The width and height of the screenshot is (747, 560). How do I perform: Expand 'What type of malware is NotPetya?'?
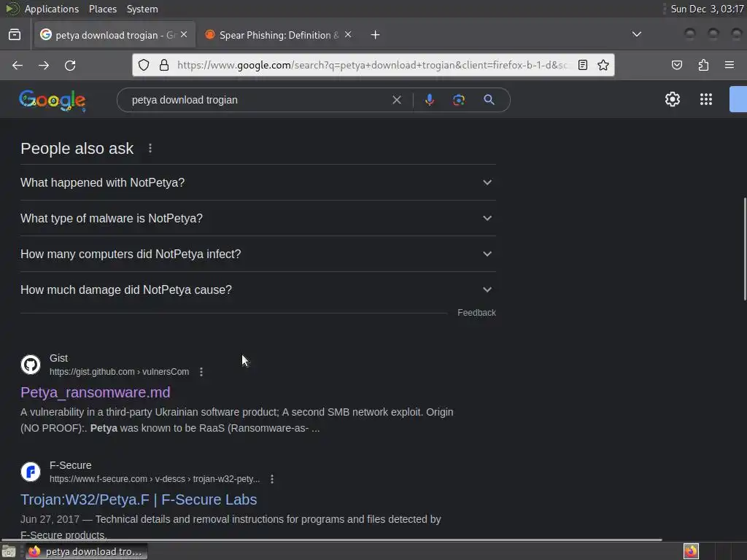click(x=258, y=218)
